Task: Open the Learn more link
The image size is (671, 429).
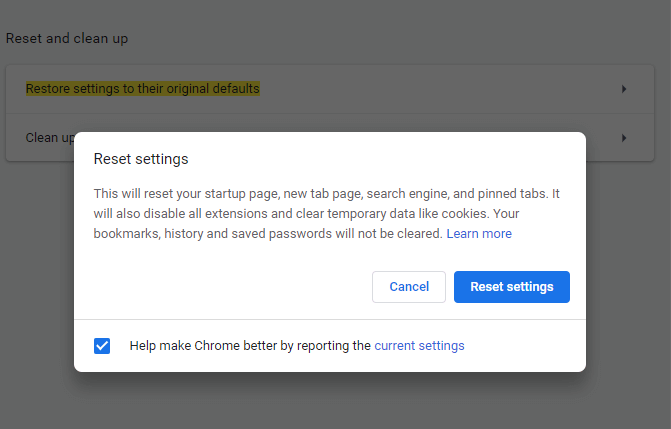Action: [479, 234]
